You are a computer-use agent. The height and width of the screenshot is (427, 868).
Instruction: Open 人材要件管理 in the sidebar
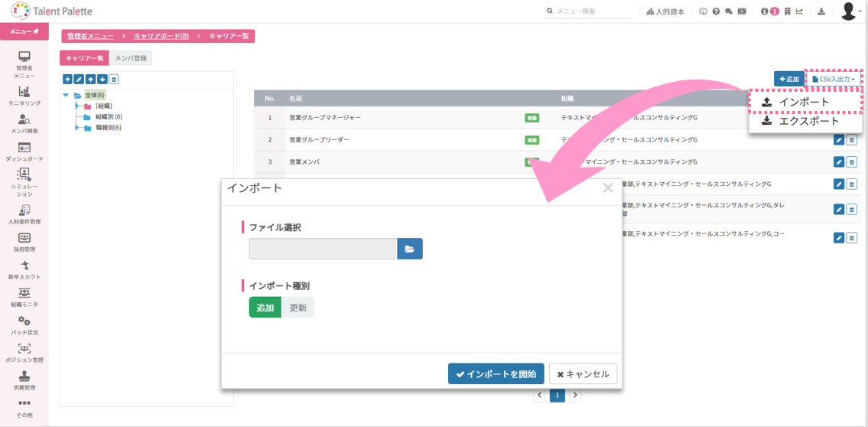24,214
